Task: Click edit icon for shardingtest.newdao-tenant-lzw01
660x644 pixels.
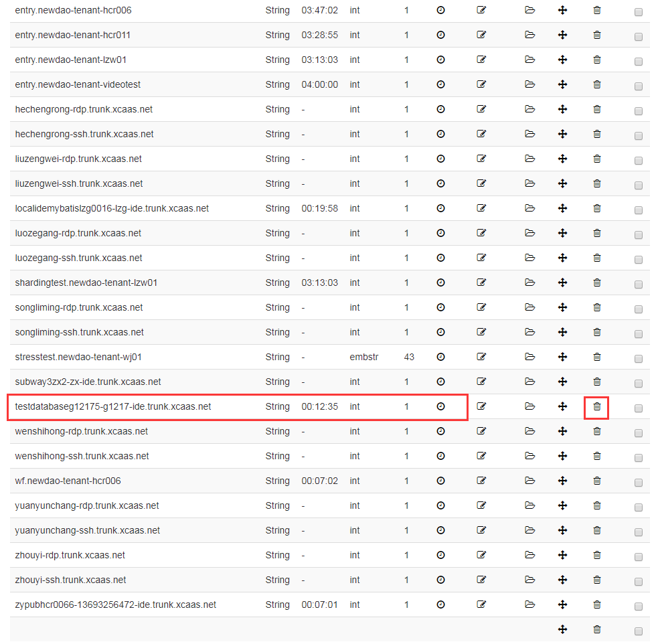Action: click(x=481, y=283)
